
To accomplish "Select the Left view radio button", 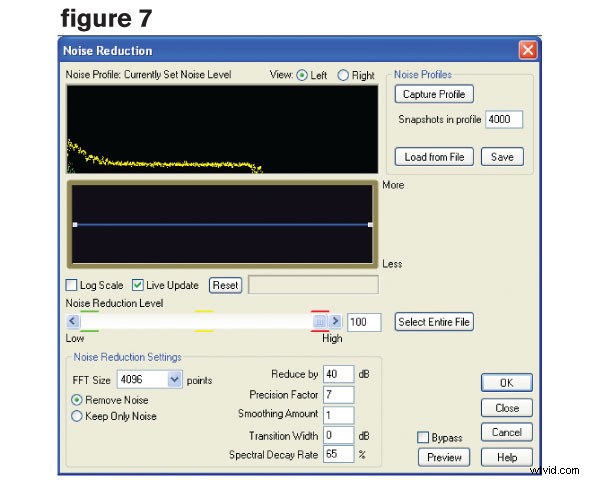I will point(302,75).
